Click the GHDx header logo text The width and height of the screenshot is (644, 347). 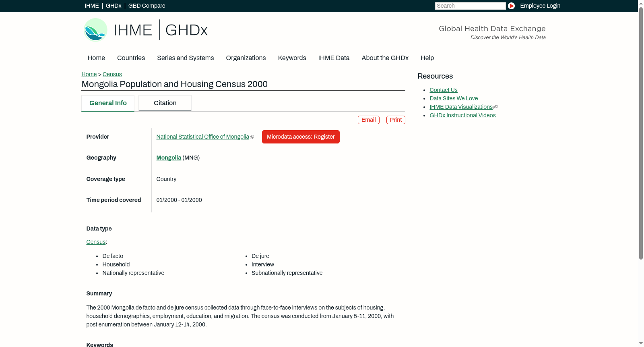point(186,30)
